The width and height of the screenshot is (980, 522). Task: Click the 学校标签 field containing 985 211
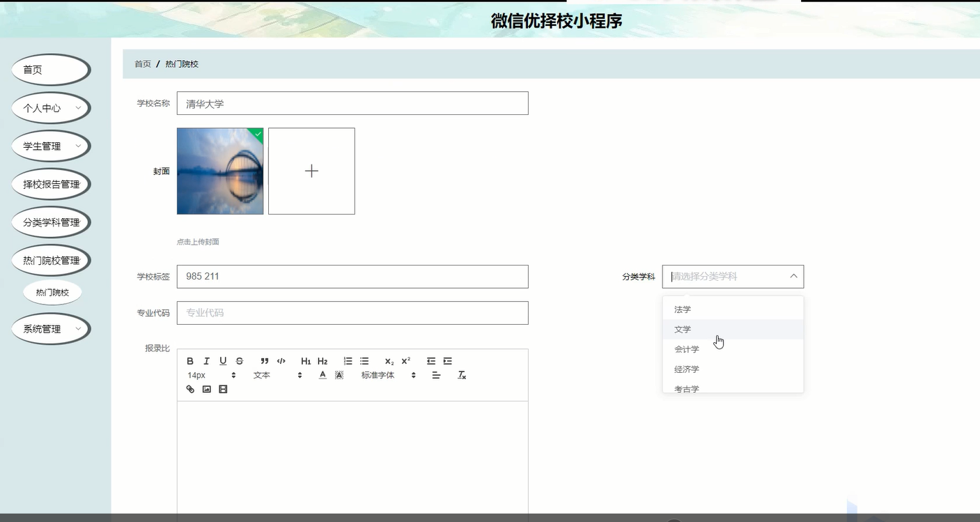tap(352, 277)
